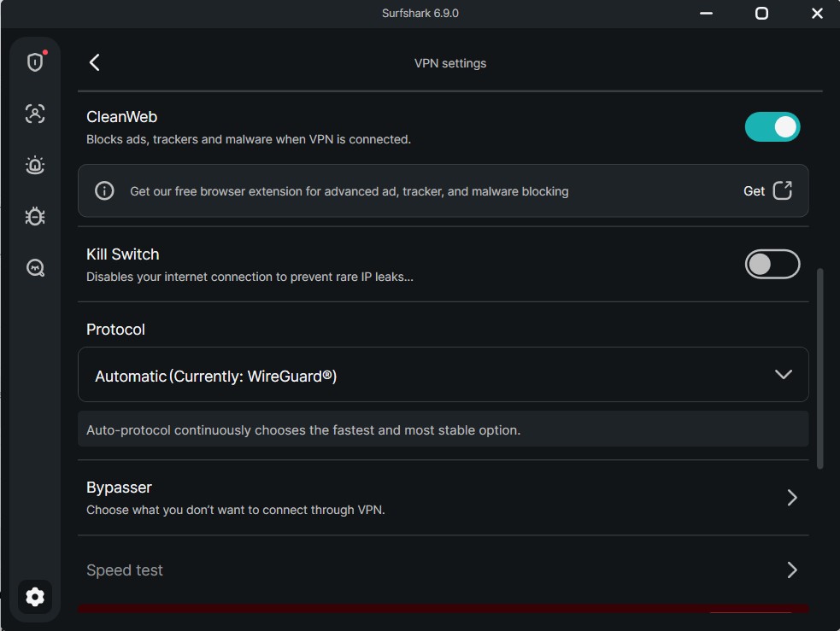Click 'Get our free browser extension' text

tap(350, 191)
